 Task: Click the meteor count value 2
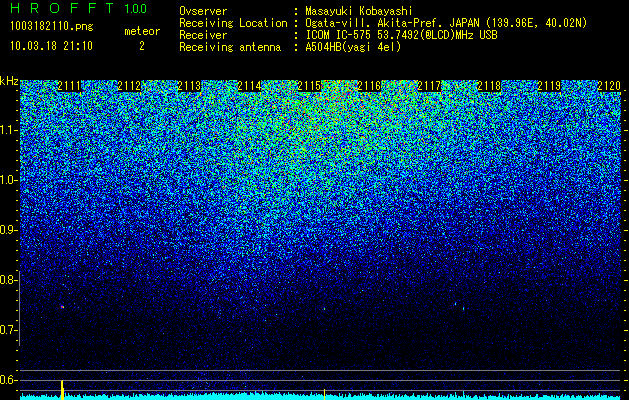142,46
